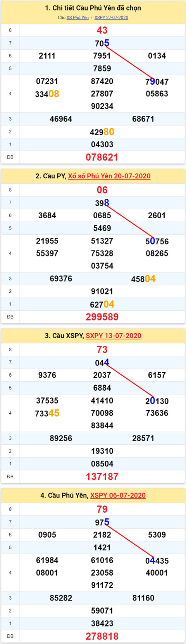Viewport: 186px width, 644px height.
Task: Select the number 1421
Action: pyautogui.click(x=102, y=547)
